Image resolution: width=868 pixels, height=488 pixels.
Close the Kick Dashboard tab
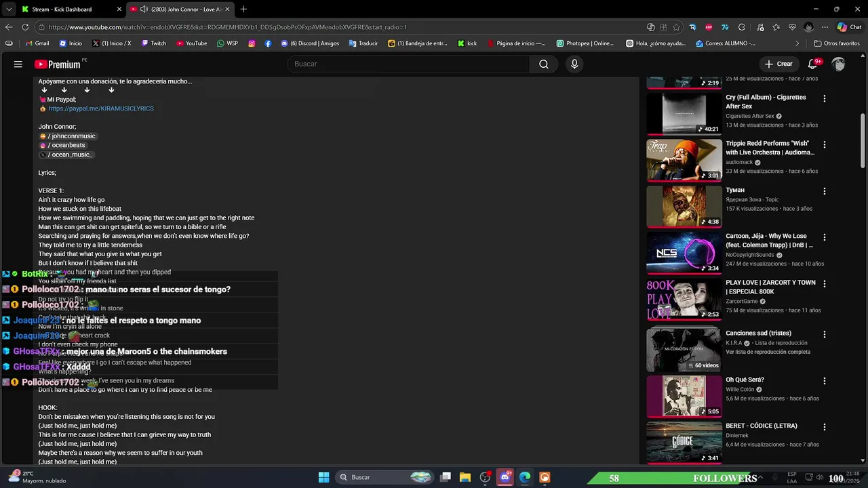click(120, 9)
